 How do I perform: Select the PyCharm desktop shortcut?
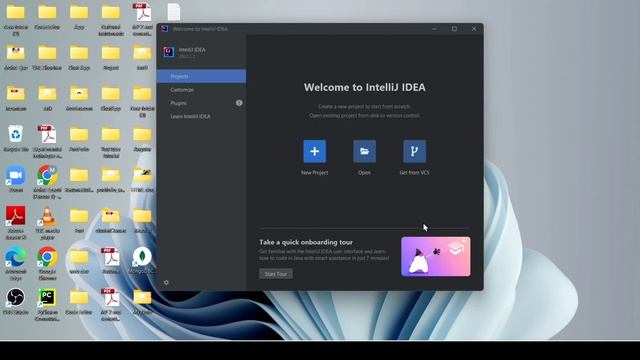tap(47, 304)
